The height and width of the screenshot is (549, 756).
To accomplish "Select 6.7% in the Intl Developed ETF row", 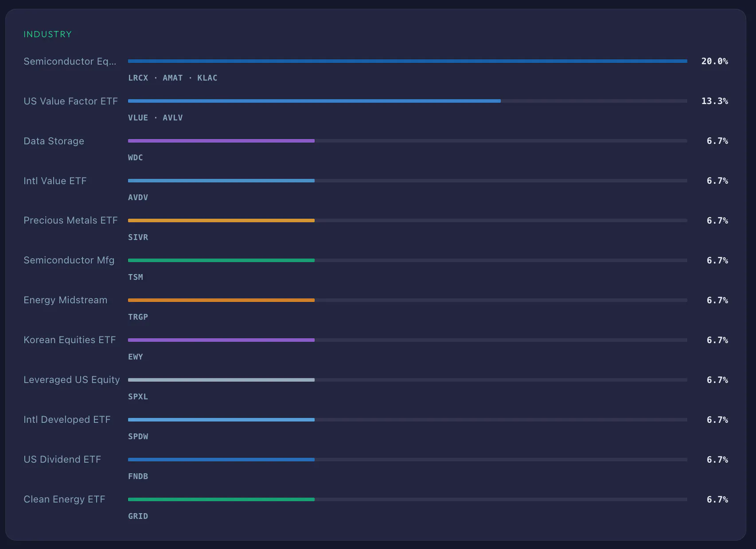I will coord(717,420).
